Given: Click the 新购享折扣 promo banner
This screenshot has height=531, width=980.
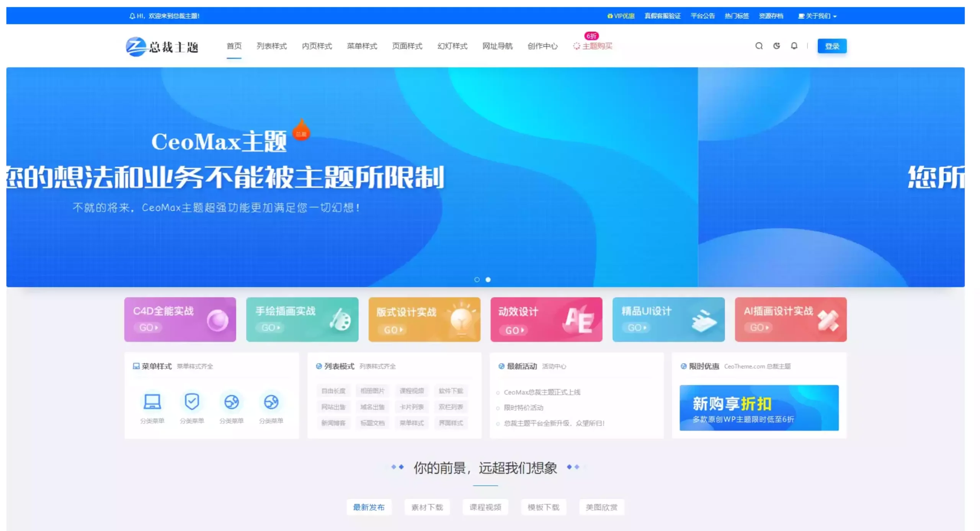Looking at the screenshot, I should [759, 407].
